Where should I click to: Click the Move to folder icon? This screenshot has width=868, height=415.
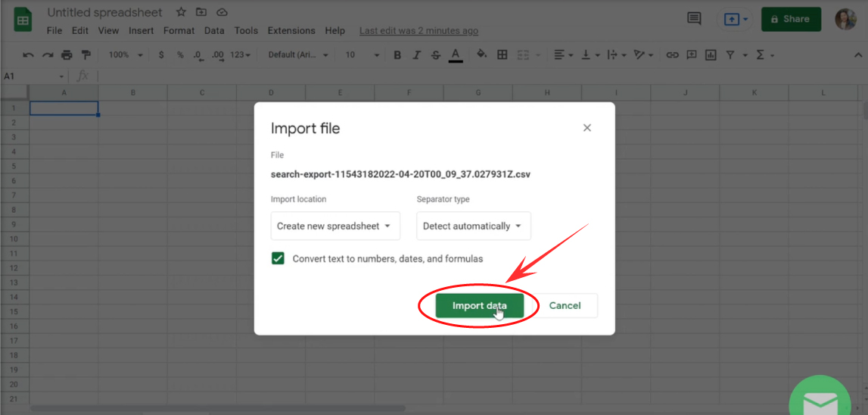[x=201, y=12]
